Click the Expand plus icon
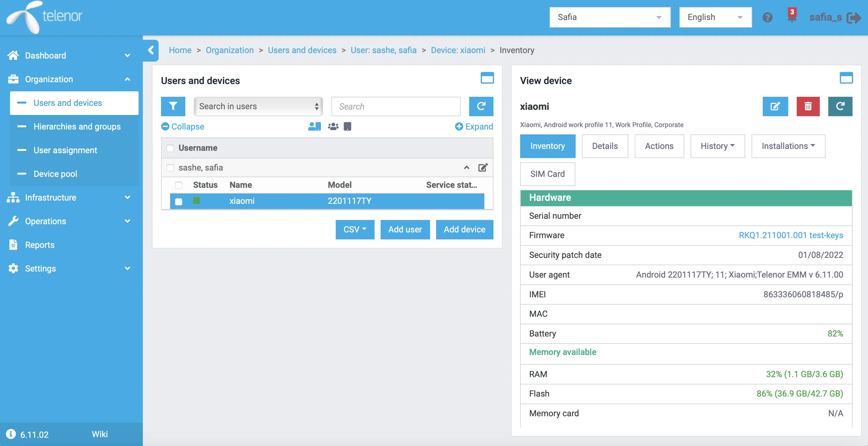The height and width of the screenshot is (446, 868). coord(459,127)
